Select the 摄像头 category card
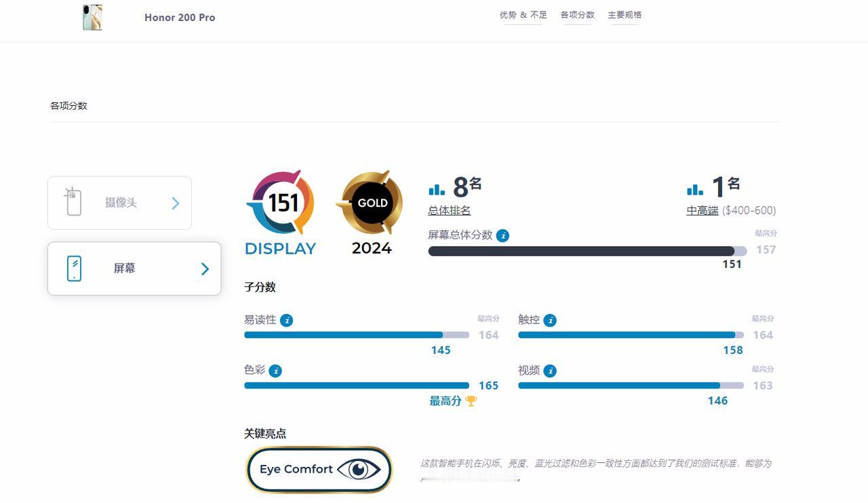The height and width of the screenshot is (503, 868). point(119,203)
